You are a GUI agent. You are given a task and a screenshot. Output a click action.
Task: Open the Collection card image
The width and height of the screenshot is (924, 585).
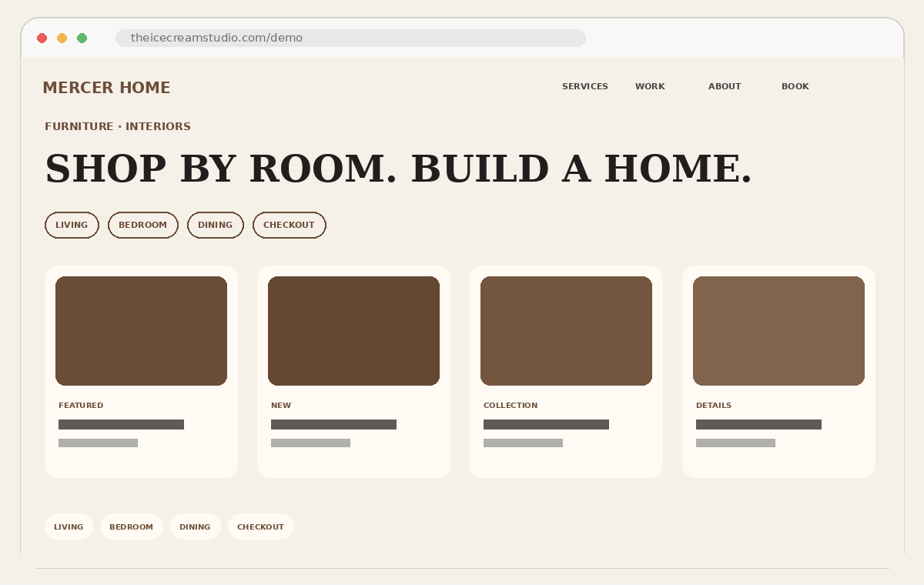[x=566, y=331]
